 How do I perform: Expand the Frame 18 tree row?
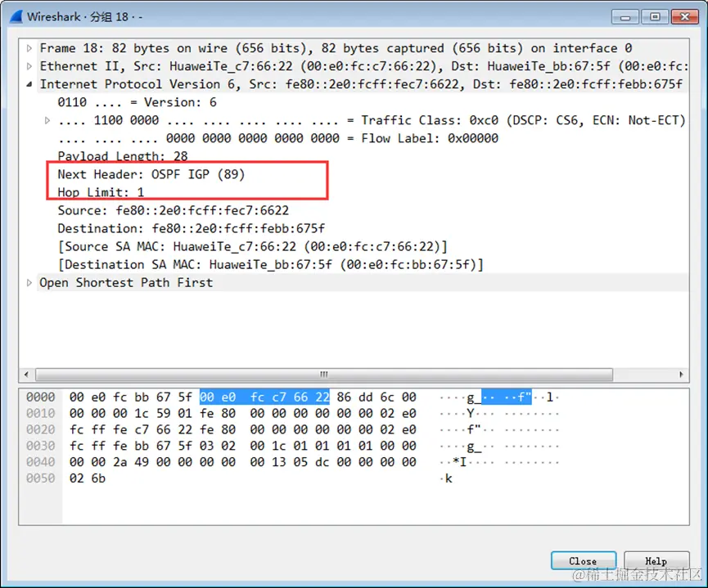coord(29,48)
